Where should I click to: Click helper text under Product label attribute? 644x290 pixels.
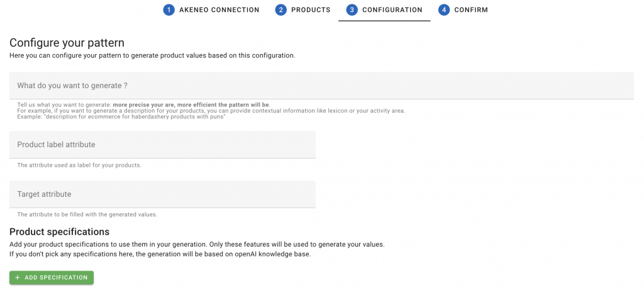79,165
